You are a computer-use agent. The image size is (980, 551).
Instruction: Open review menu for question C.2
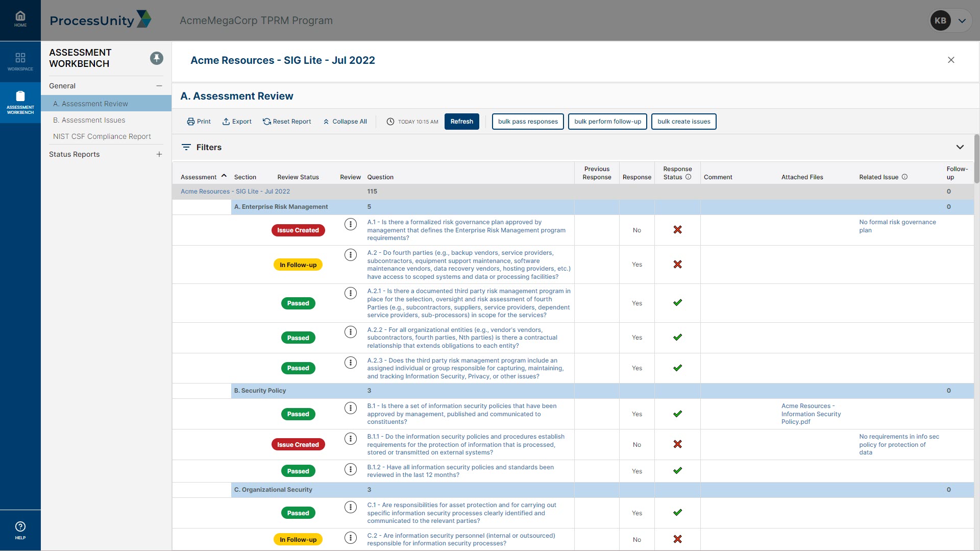coord(351,538)
